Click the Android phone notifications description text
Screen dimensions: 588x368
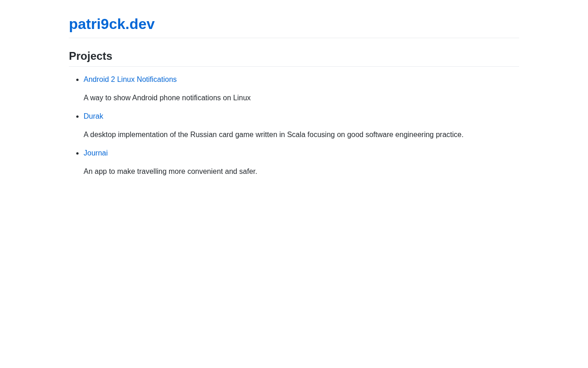coord(167,98)
